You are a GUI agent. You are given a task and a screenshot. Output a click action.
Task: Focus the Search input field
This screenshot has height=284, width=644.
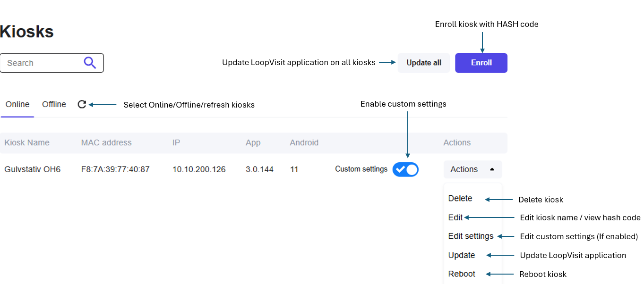(43, 63)
